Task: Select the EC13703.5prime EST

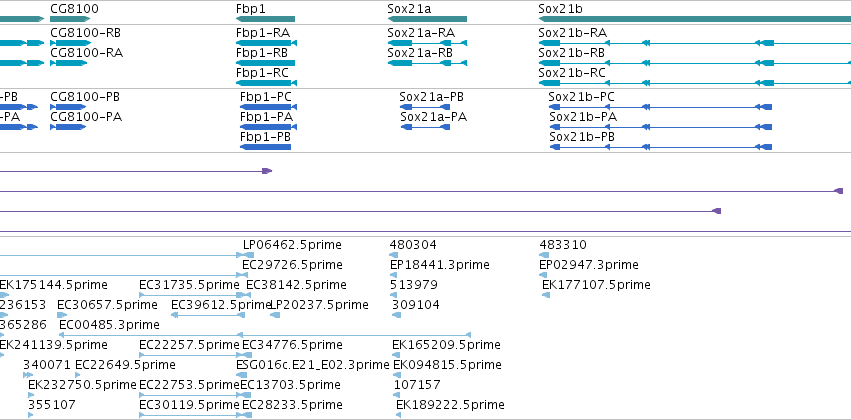Action: [243, 395]
